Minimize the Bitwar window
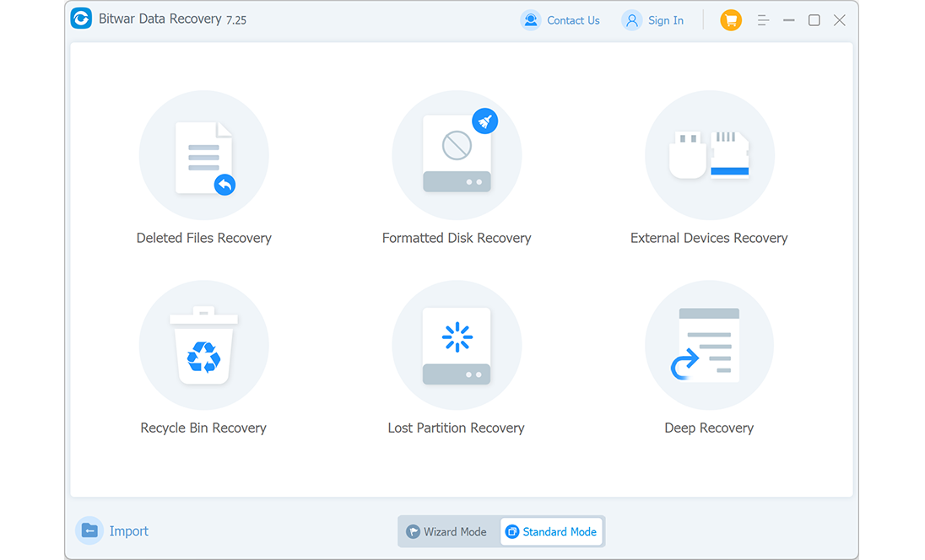Image resolution: width=925 pixels, height=560 pixels. [x=789, y=20]
